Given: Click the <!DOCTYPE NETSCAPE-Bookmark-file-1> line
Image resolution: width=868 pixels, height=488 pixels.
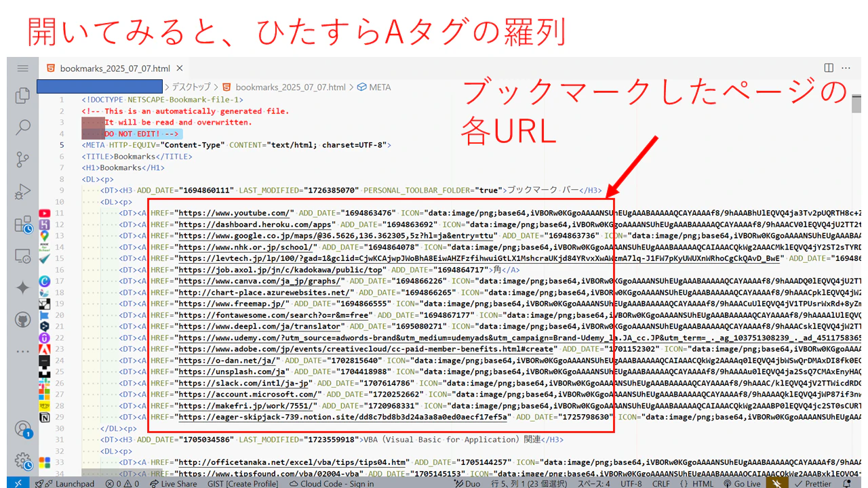Looking at the screenshot, I should [162, 100].
